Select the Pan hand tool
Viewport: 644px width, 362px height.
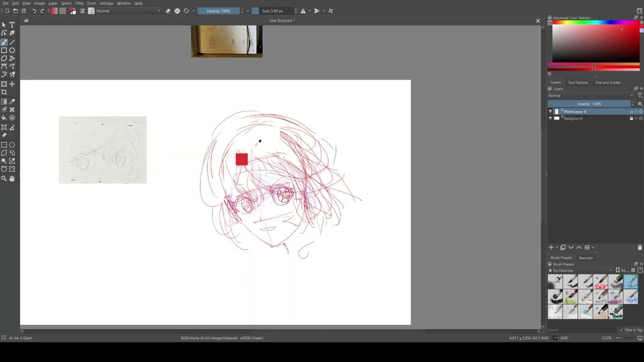(12, 178)
